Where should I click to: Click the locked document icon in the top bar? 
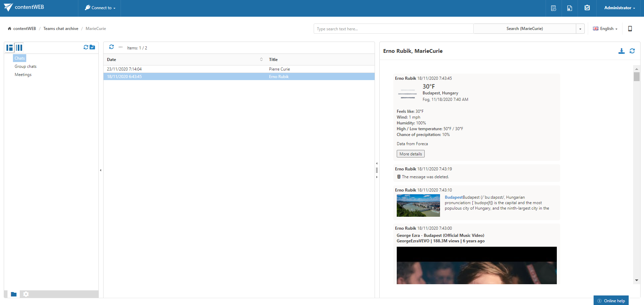pos(569,8)
